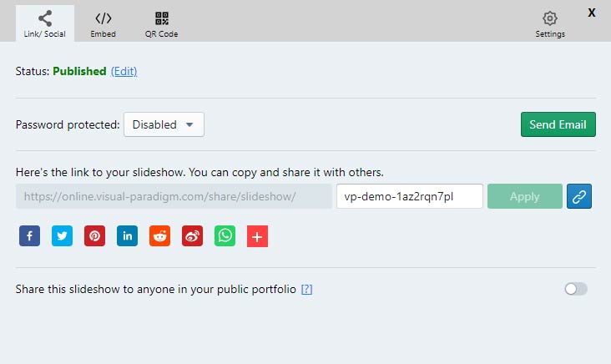Click the Apply button
611x364 pixels.
524,196
